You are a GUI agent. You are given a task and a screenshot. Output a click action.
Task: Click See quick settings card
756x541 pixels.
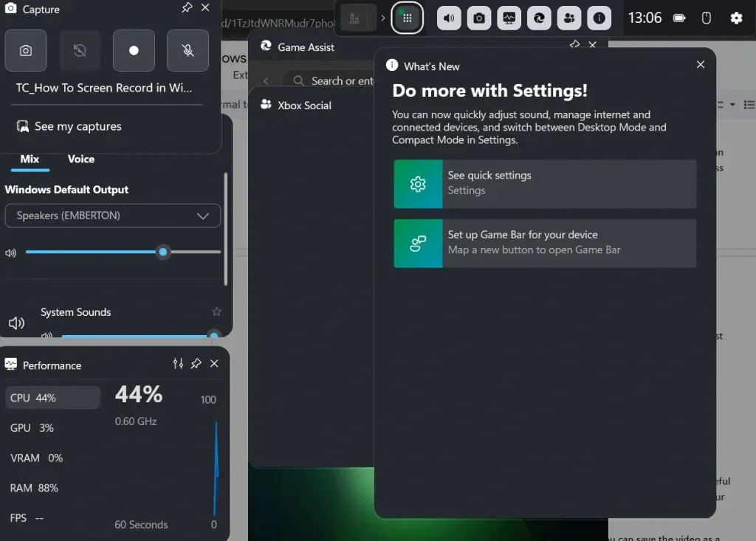point(545,183)
